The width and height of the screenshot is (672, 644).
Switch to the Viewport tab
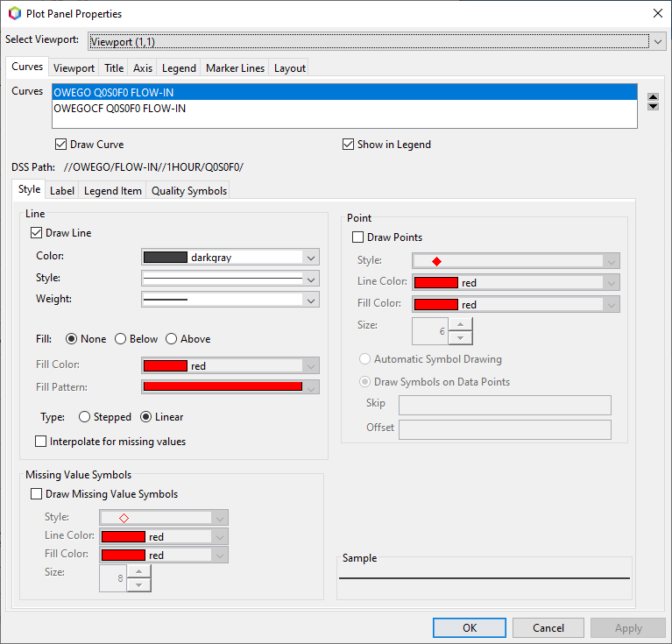pos(74,68)
